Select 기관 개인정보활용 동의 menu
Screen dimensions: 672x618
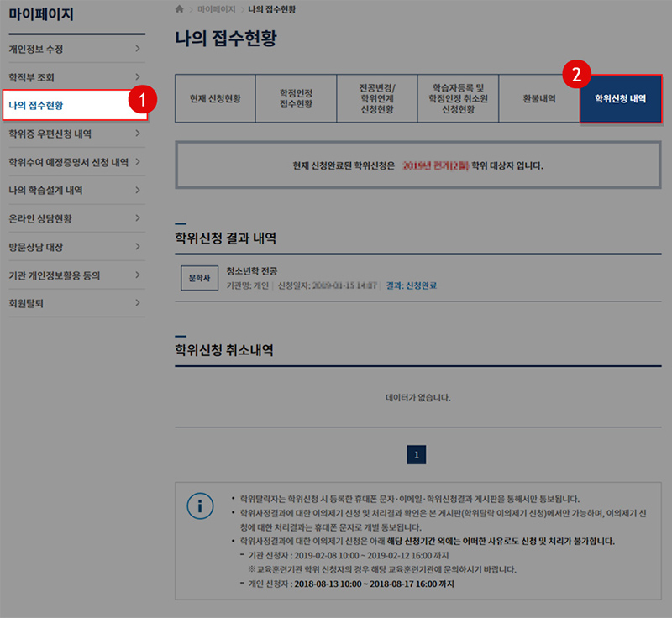coord(55,275)
